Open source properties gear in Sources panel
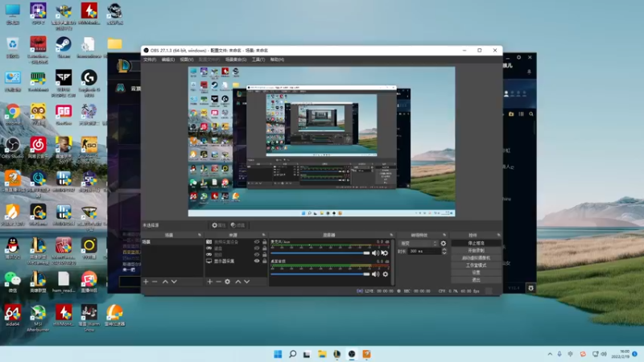 [x=228, y=282]
